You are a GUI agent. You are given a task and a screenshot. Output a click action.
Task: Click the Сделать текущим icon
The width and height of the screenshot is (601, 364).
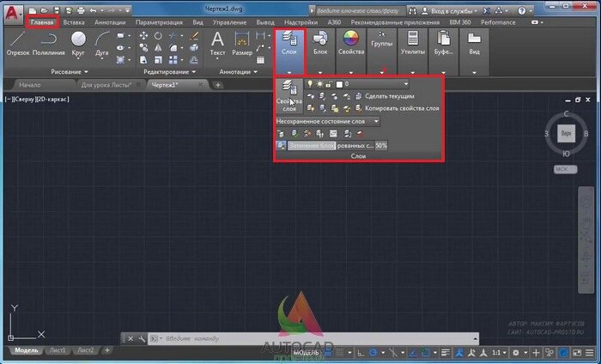pyautogui.click(x=358, y=96)
